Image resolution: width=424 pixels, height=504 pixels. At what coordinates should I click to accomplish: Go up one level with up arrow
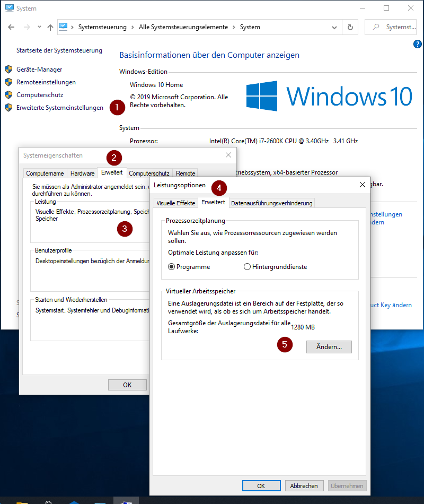50,27
